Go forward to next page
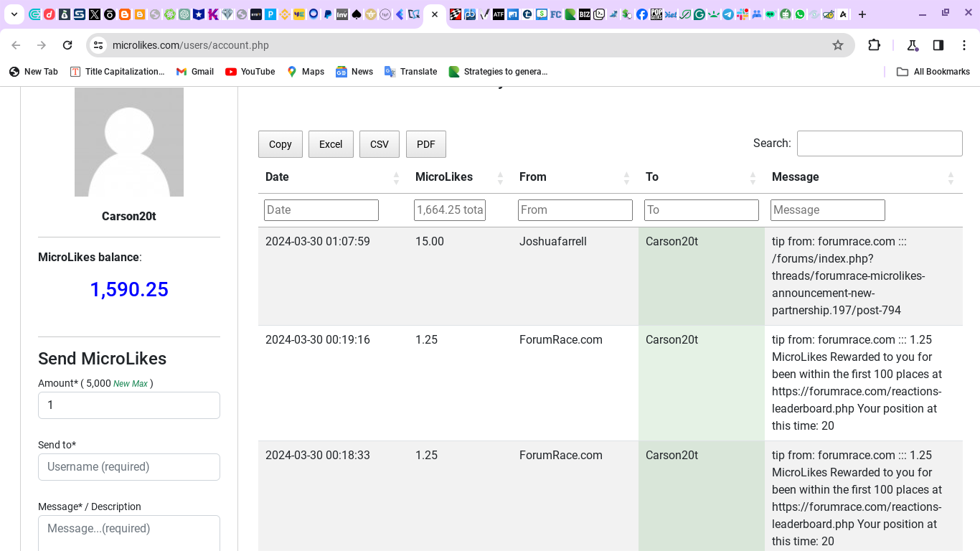 pyautogui.click(x=42, y=45)
